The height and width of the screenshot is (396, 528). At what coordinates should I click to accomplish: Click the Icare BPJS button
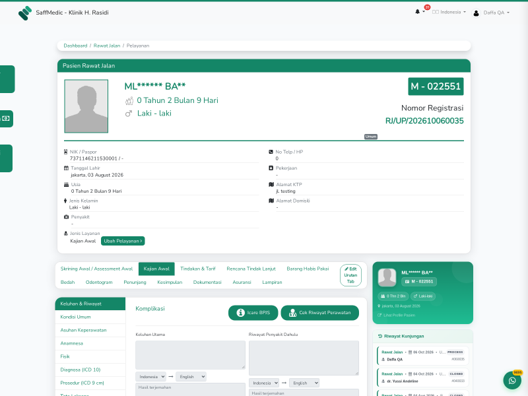coord(253,313)
